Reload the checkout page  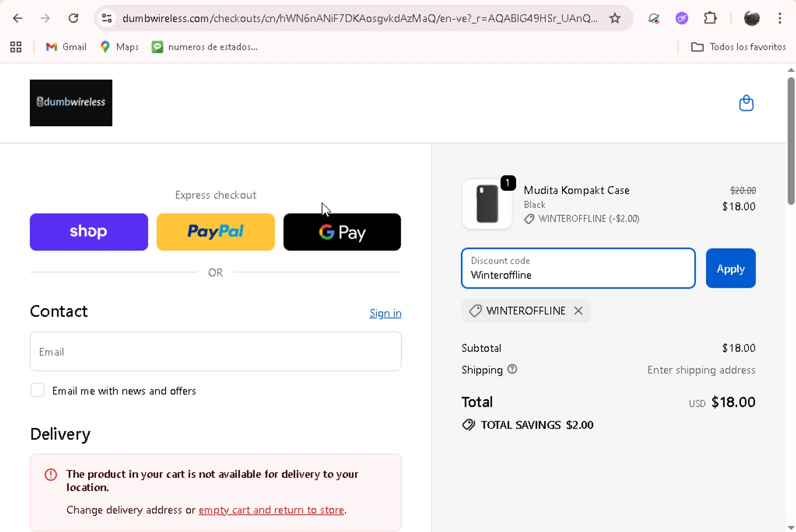click(x=73, y=18)
